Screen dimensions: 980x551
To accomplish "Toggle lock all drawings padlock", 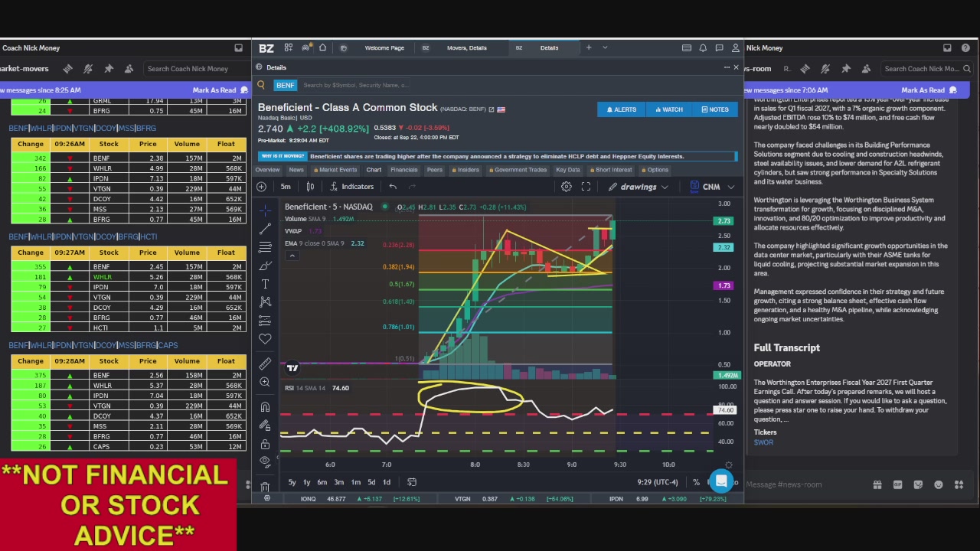I will (x=265, y=444).
